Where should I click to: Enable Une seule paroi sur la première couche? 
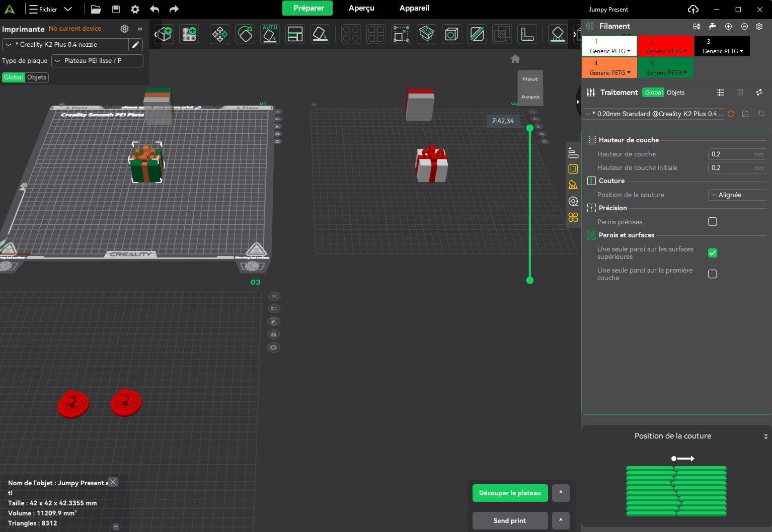click(712, 274)
